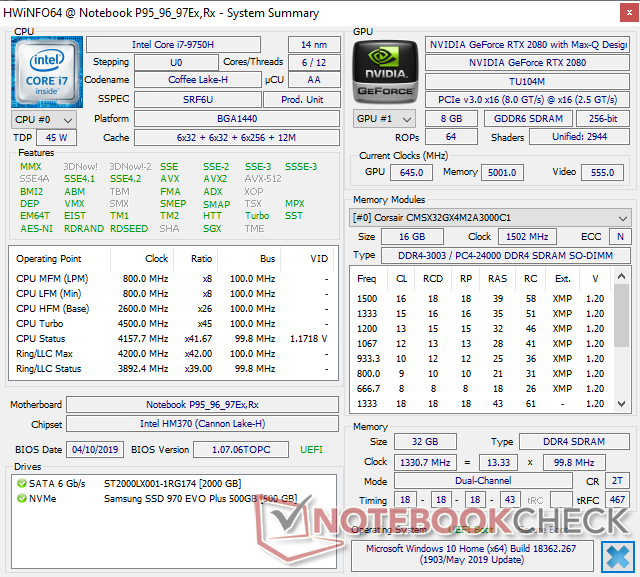Select the Intel Core i7-9750H name field
The image size is (640, 577).
pyautogui.click(x=173, y=44)
